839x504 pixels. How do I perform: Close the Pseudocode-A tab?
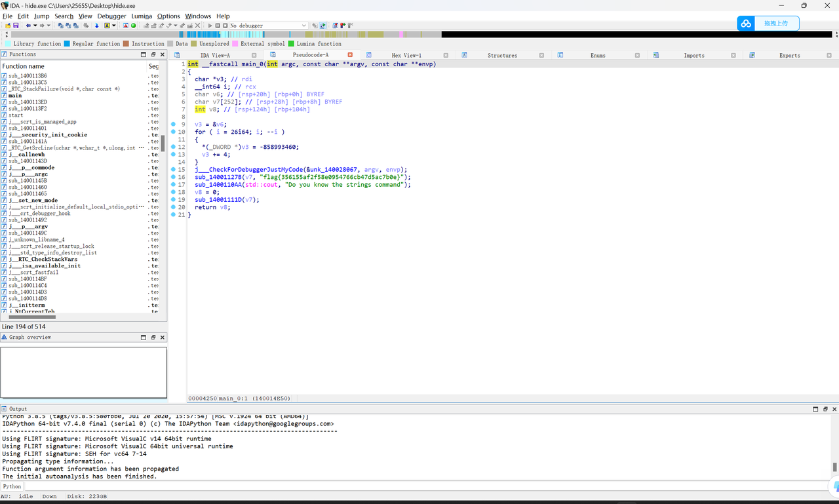350,55
